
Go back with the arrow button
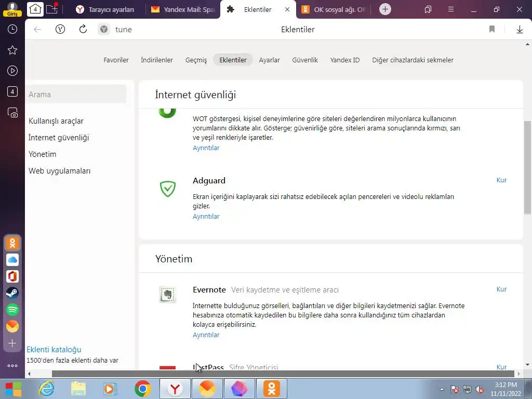tap(37, 30)
